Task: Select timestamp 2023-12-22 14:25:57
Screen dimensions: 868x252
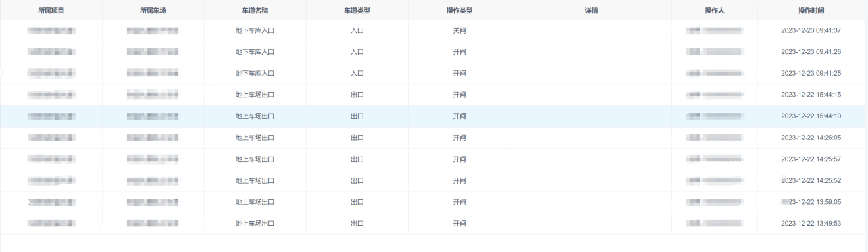Action: click(x=811, y=159)
